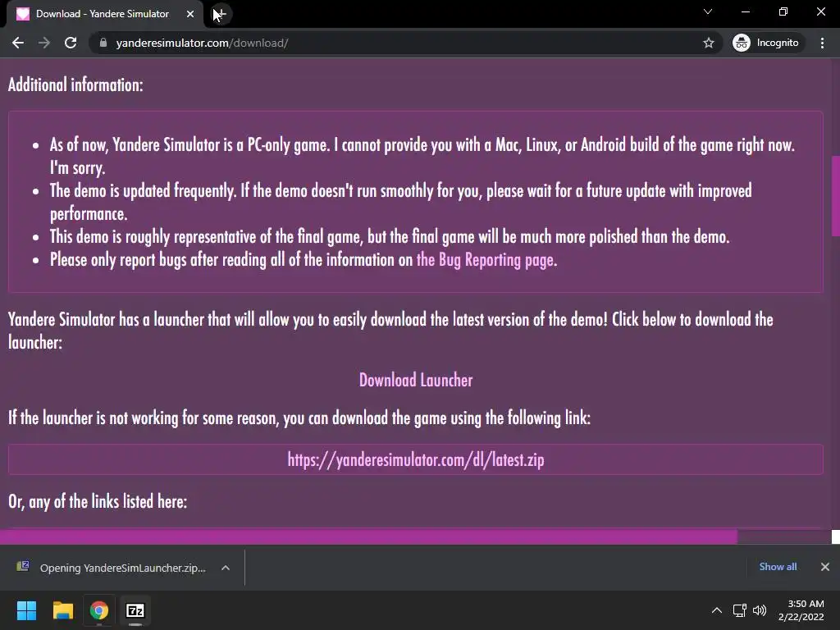Click the 'Or, any of the links listed here' text
Image resolution: width=840 pixels, height=630 pixels.
pyautogui.click(x=98, y=501)
